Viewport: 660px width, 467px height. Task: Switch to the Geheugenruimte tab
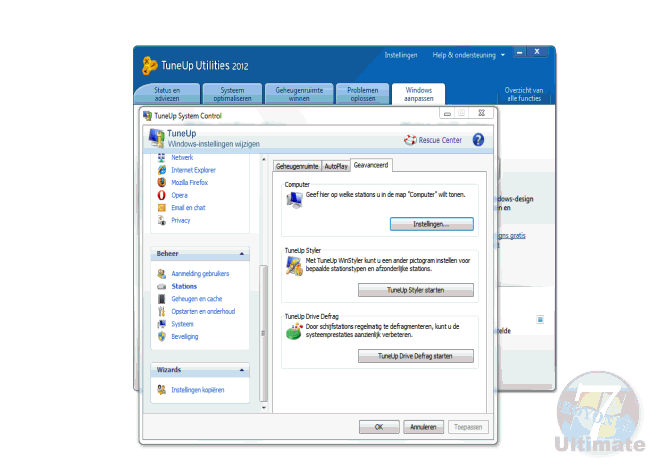coord(297,166)
